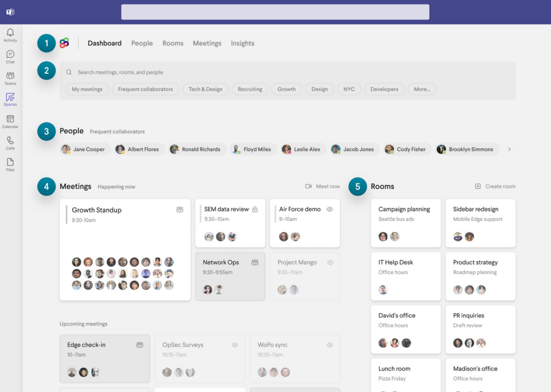The width and height of the screenshot is (551, 392).
Task: Select the Frequent collaborators filter chip
Action: tap(145, 89)
